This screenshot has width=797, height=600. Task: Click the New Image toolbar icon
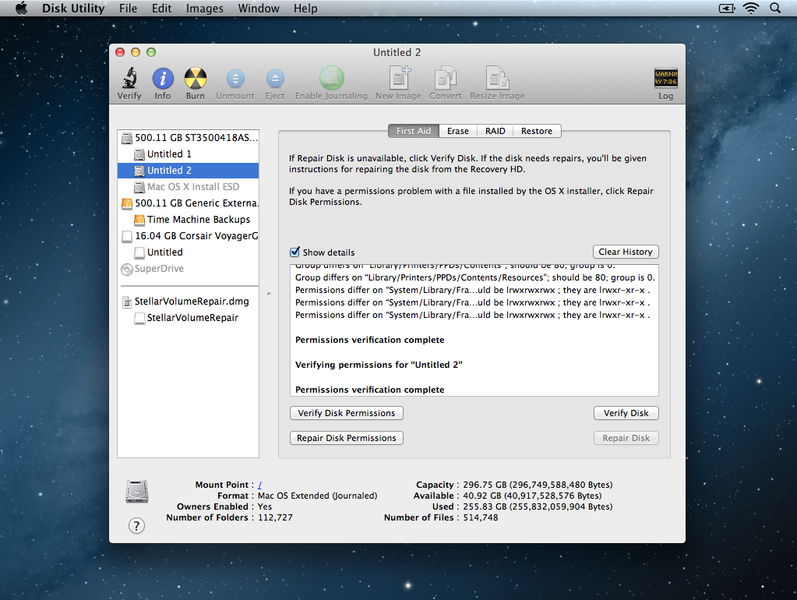tap(399, 78)
